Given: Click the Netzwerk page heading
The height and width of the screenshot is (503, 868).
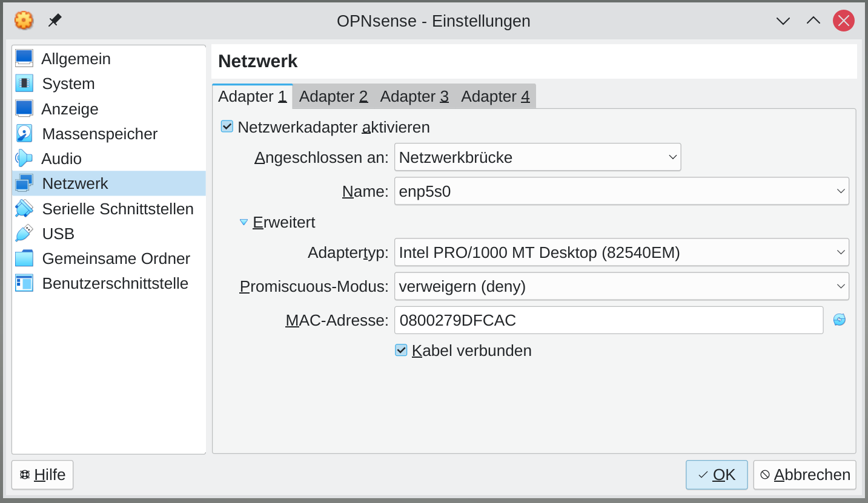Looking at the screenshot, I should click(x=258, y=61).
